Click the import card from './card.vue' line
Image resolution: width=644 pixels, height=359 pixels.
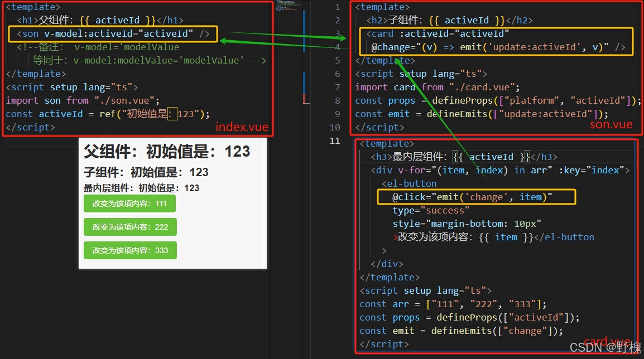pos(438,87)
